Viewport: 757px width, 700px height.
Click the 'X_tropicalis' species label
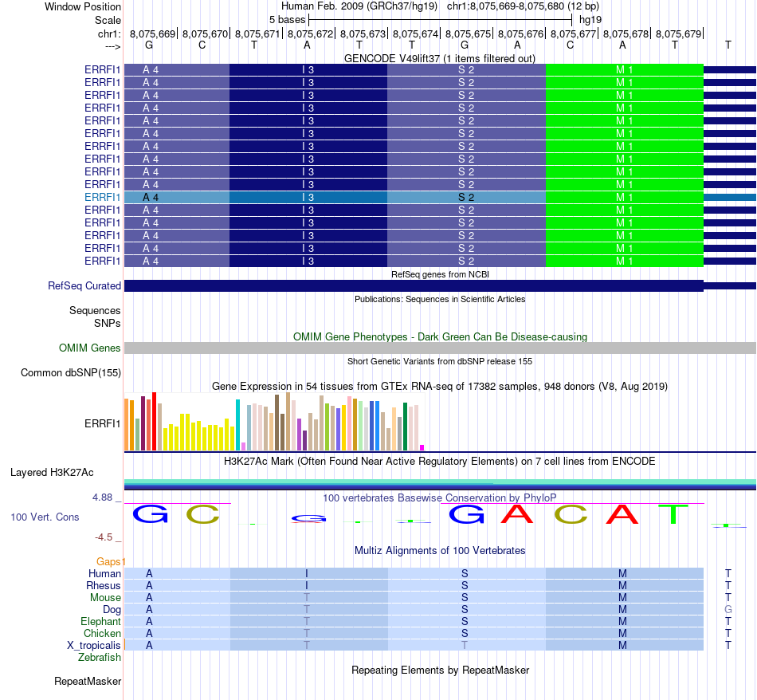point(94,646)
